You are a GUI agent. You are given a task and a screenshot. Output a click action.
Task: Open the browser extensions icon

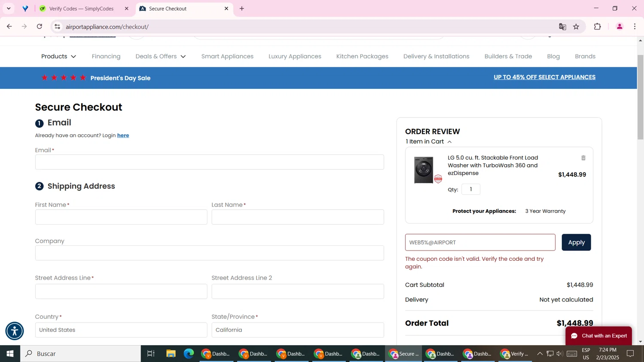[x=597, y=27]
